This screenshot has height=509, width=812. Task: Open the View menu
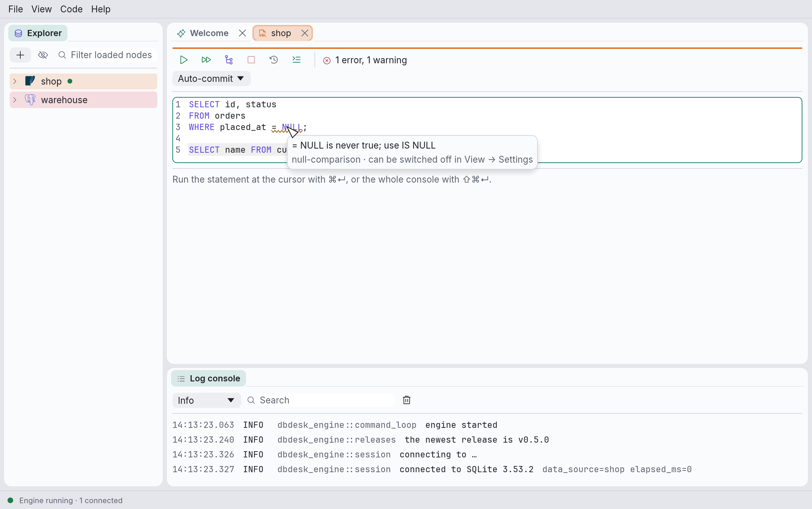pyautogui.click(x=42, y=9)
